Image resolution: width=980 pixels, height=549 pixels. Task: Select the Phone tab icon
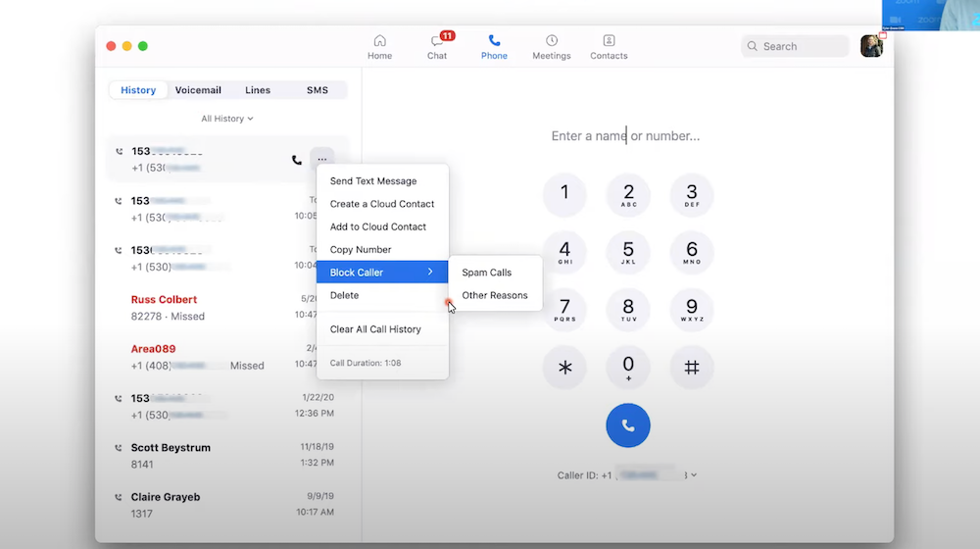pyautogui.click(x=494, y=40)
